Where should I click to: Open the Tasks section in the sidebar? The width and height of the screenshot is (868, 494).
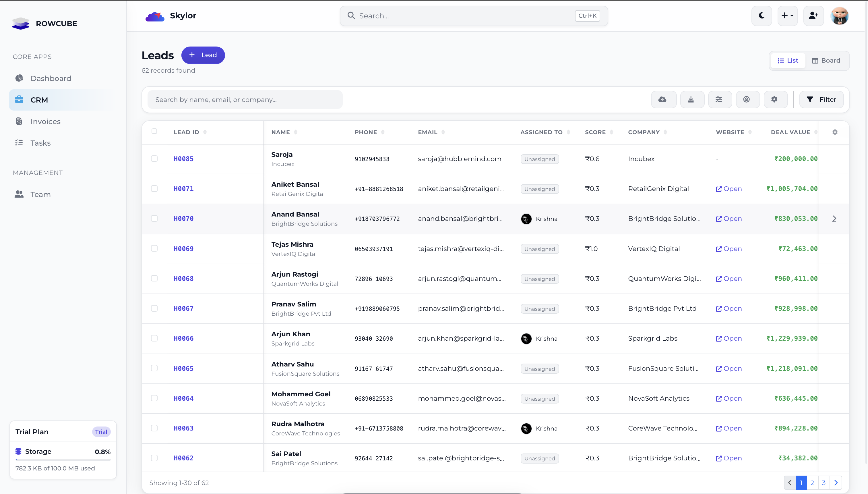point(40,143)
